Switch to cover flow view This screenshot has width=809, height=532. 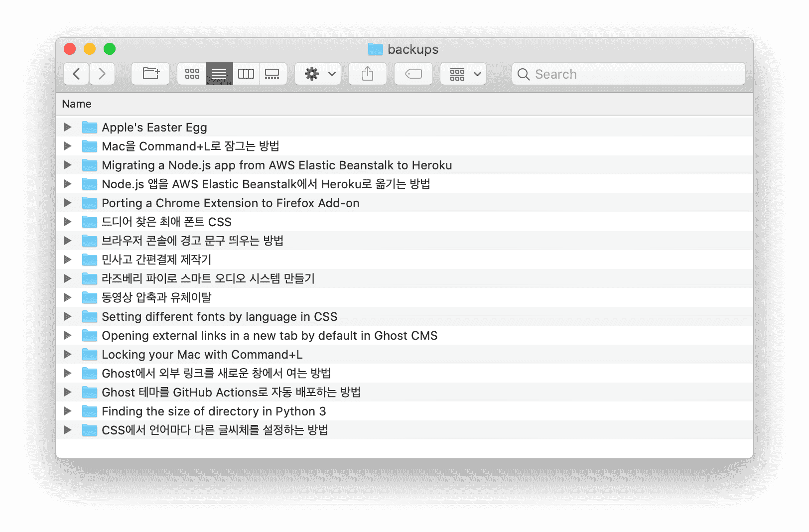pos(272,74)
